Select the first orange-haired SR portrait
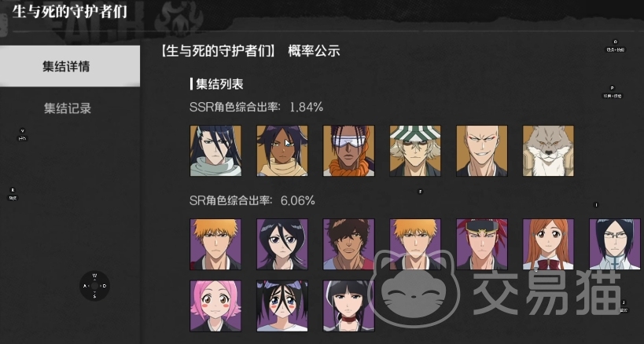The image size is (644, 344). click(x=215, y=244)
